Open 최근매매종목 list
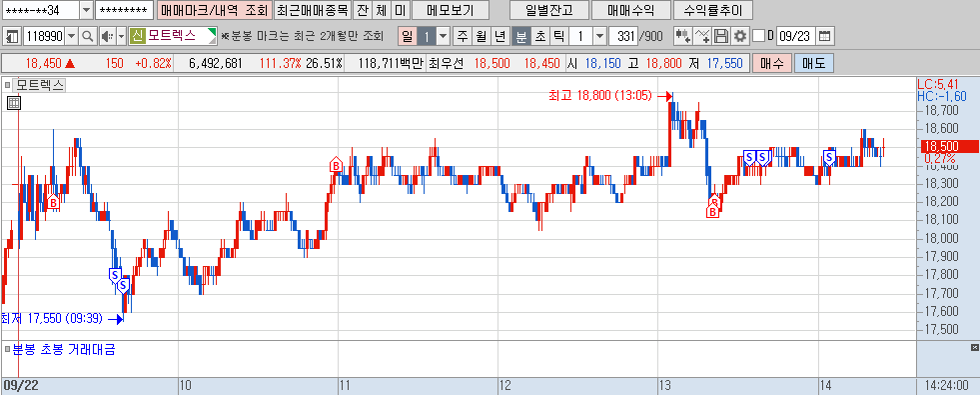This screenshot has width=980, height=395. click(313, 10)
